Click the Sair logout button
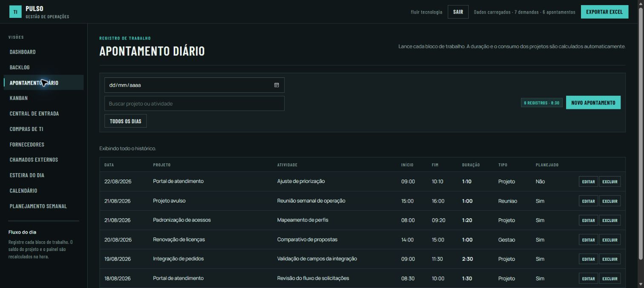Viewport: 644px width, 288px height. coord(458,12)
